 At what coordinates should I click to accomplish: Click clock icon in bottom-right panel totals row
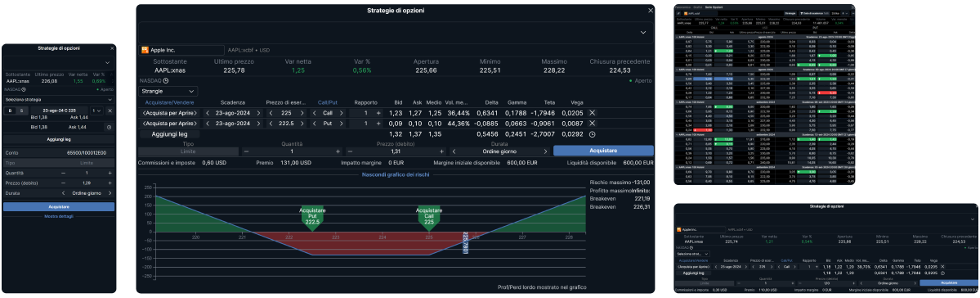[942, 273]
